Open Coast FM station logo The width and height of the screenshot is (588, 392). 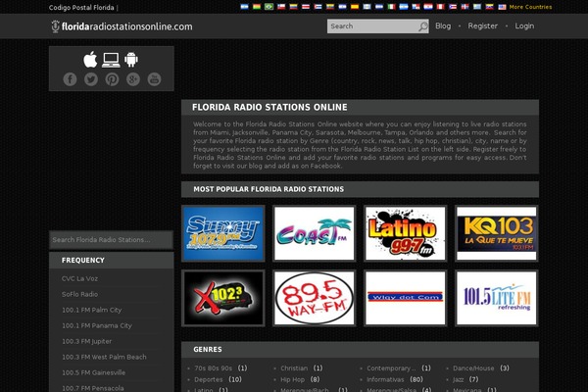click(x=315, y=233)
